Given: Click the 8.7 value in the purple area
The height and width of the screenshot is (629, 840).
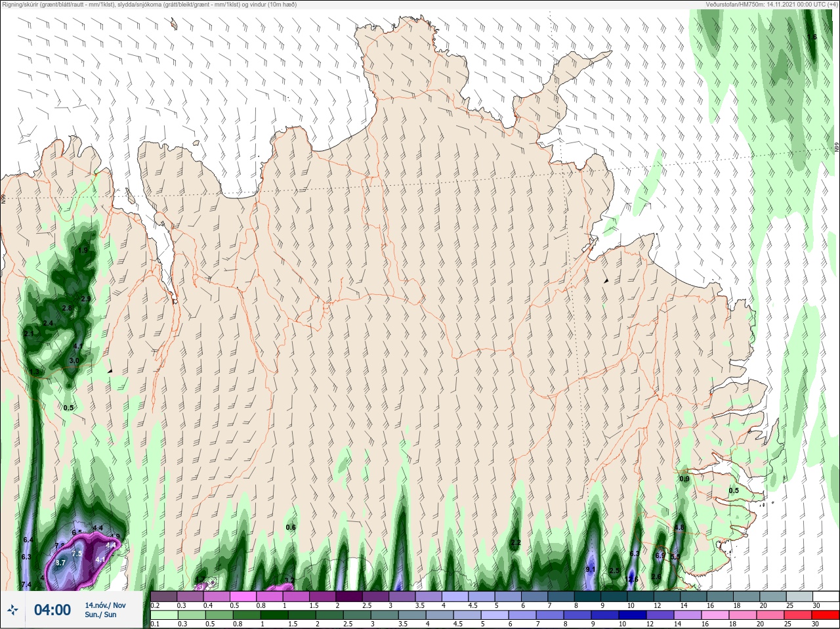Looking at the screenshot, I should tap(60, 563).
